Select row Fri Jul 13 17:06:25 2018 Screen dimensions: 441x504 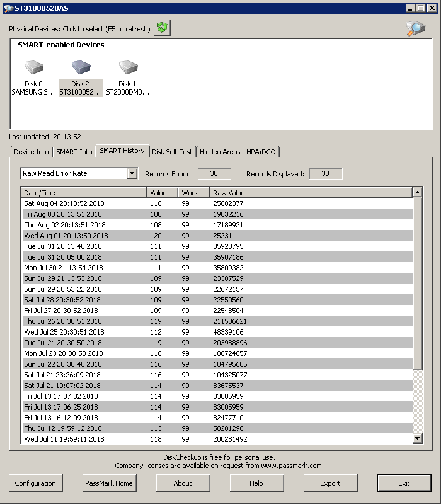(217, 407)
